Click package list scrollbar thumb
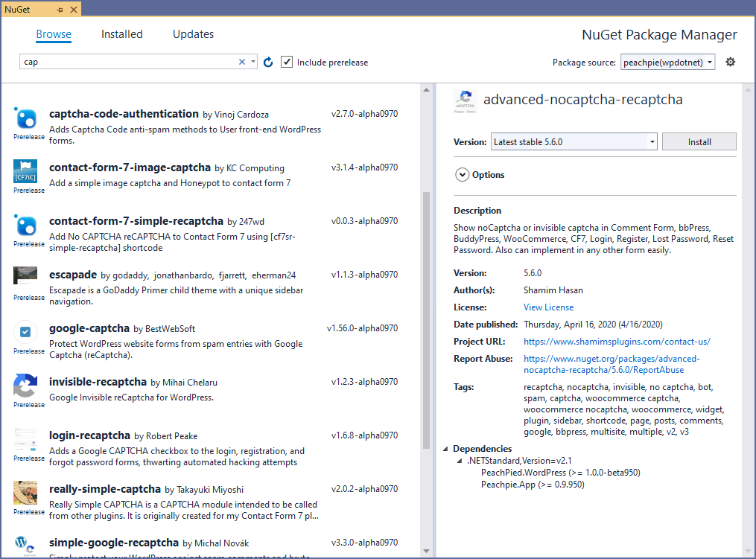This screenshot has height=559, width=756. 426,320
